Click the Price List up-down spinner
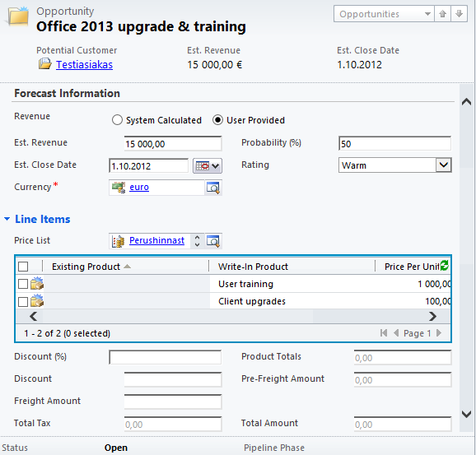Screen dimensions: 476x455 pos(198,241)
